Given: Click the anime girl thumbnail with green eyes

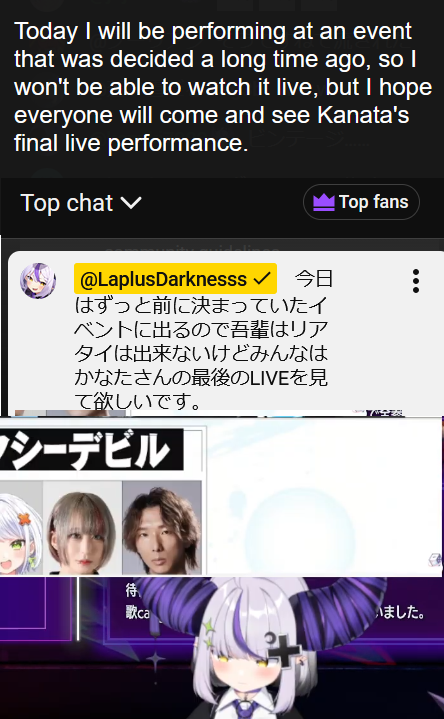Looking at the screenshot, I should [21, 528].
